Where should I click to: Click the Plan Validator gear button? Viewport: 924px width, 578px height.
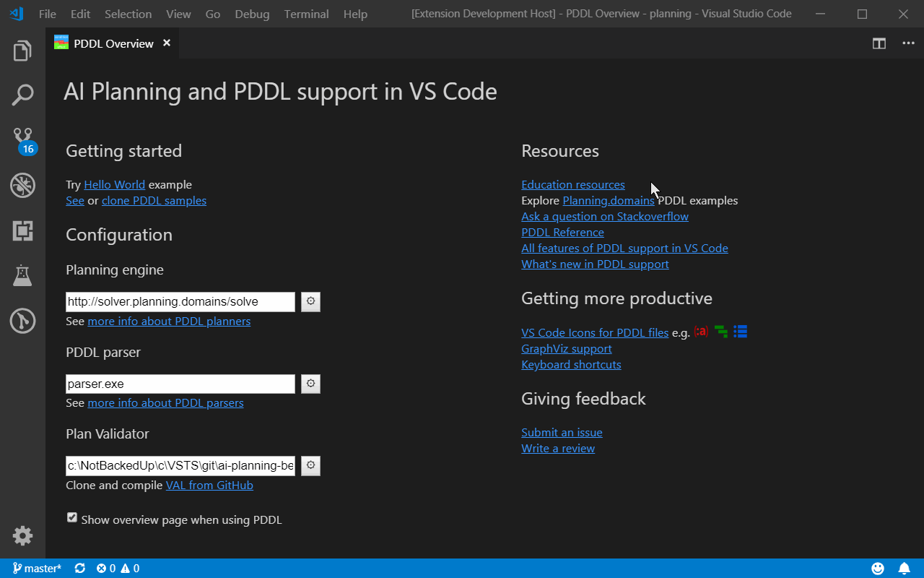pos(310,465)
